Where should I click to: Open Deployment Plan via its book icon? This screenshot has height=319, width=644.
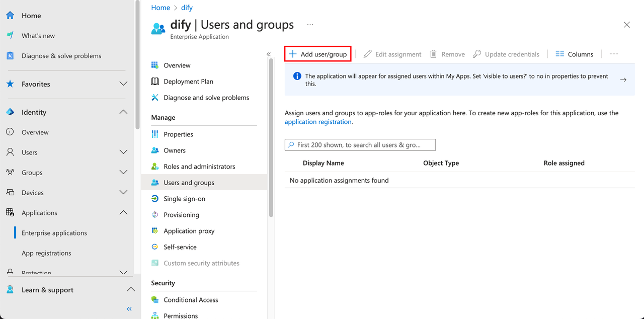[155, 82]
